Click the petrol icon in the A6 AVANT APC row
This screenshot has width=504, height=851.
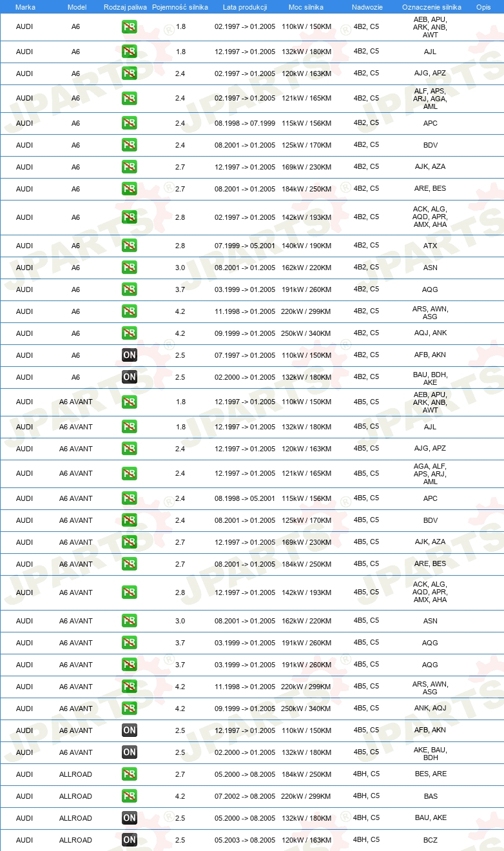(x=130, y=498)
